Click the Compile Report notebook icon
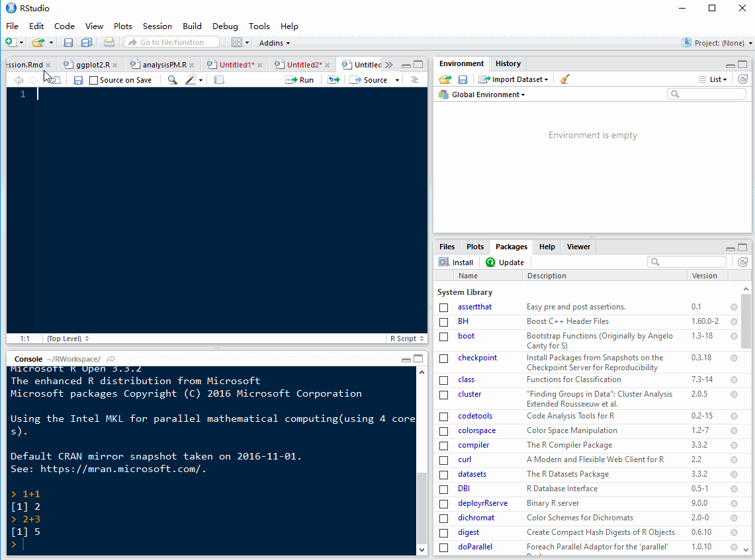Viewport: 755px width, 560px height. [219, 80]
